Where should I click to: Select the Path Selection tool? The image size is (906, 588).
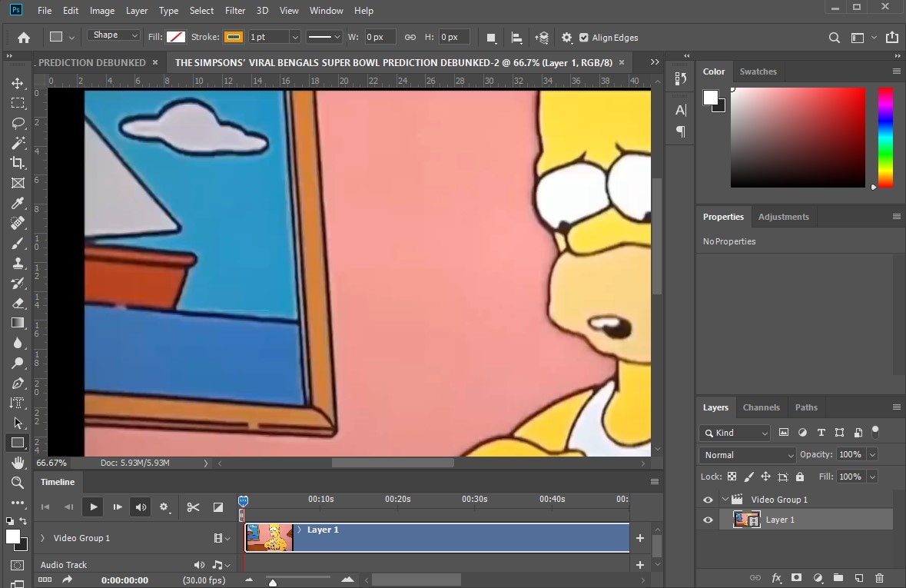coord(18,423)
